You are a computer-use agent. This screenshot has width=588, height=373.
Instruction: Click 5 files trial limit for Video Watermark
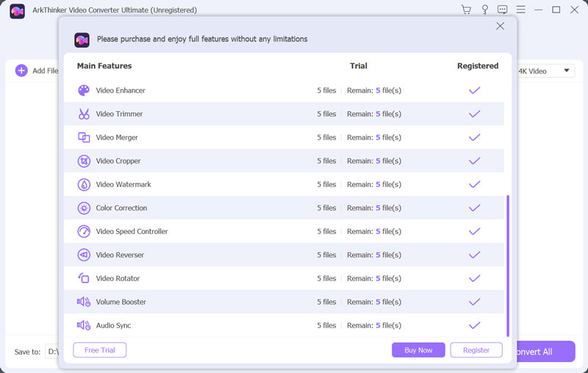pyautogui.click(x=326, y=185)
